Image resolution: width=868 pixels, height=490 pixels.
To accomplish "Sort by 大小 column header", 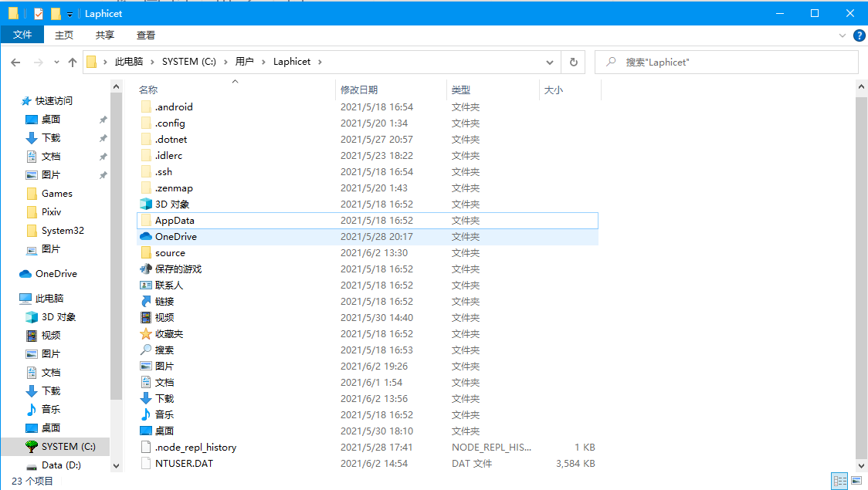I will [x=553, y=90].
